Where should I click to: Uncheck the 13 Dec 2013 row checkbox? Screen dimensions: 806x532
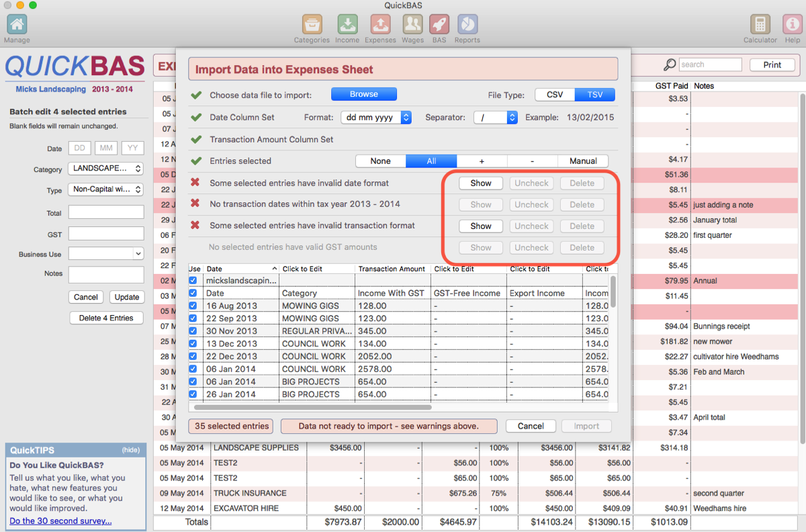pos(193,343)
